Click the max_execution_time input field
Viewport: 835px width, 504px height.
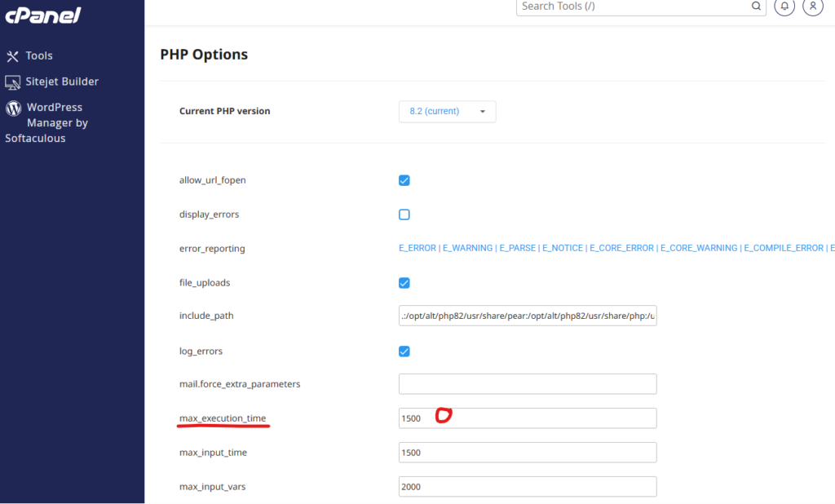[x=527, y=418]
